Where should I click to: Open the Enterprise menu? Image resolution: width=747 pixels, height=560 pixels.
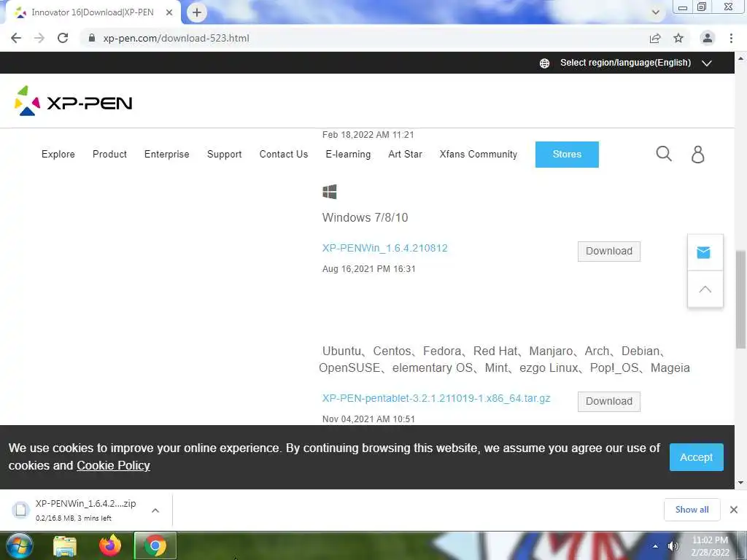point(167,155)
